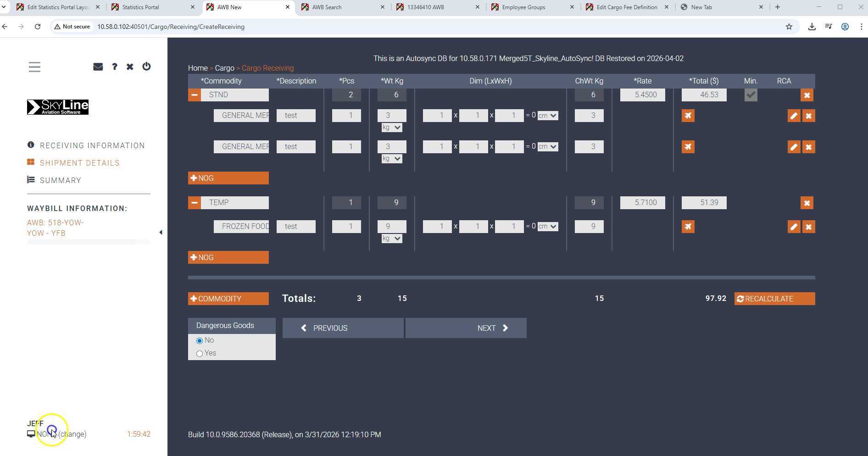868x456 pixels.
Task: Open Chrome's three-dot menu
Action: [861, 27]
